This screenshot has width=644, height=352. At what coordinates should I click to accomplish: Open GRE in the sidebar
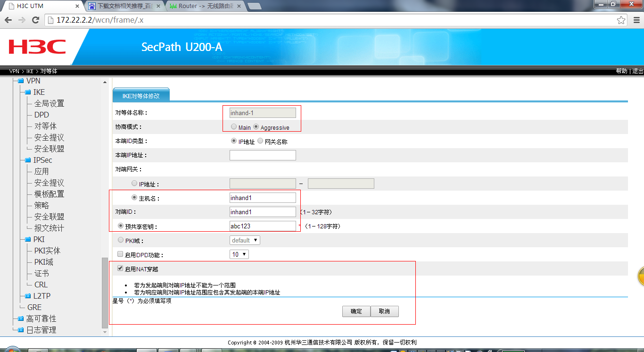(x=34, y=307)
